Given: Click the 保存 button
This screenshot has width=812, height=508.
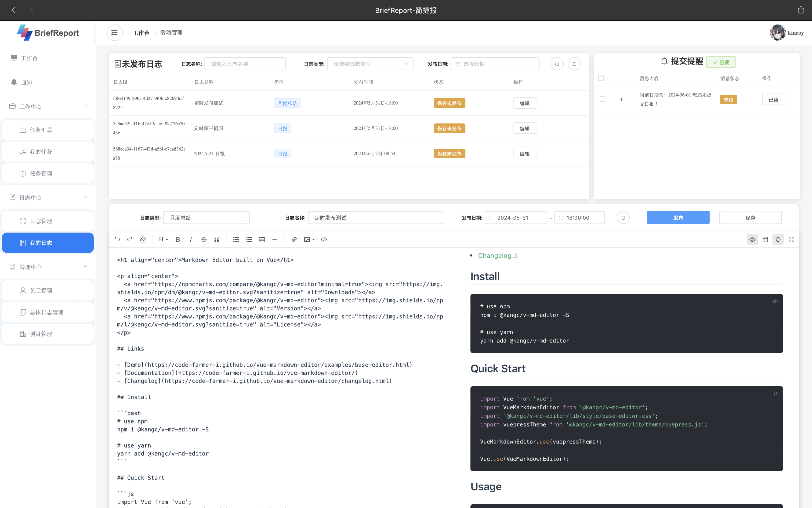Looking at the screenshot, I should pyautogui.click(x=751, y=217).
